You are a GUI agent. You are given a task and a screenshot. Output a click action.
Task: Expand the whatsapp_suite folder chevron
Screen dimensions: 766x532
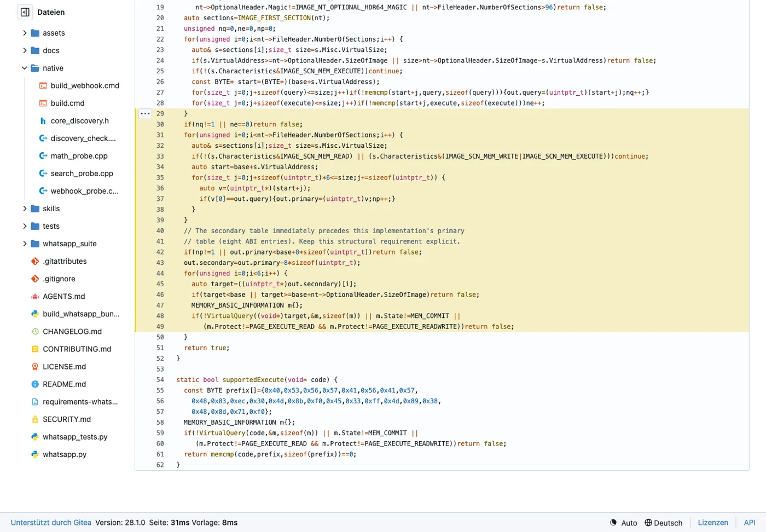click(25, 244)
